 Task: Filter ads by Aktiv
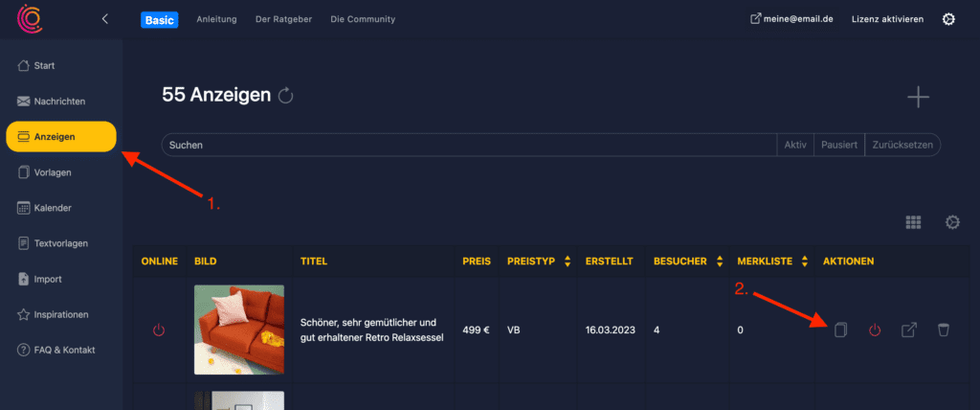(x=795, y=145)
